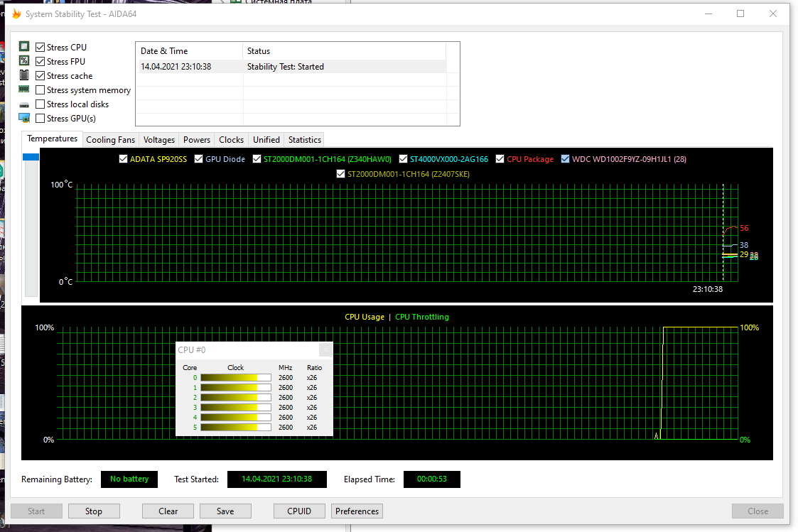Toggle ST2000DM001 (Z2407SKE) graph checkbox
This screenshot has width=798, height=532.
pos(340,174)
